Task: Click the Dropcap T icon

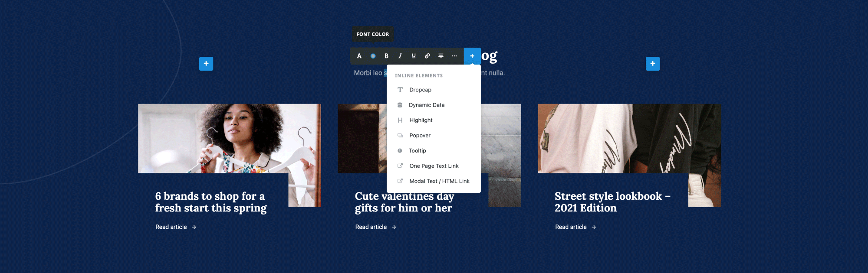Action: click(400, 90)
